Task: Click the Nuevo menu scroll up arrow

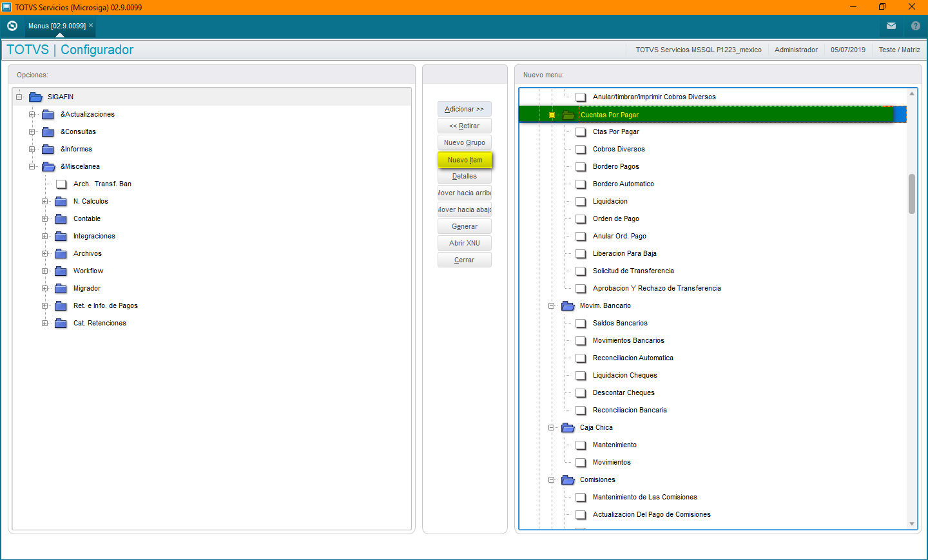Action: (912, 93)
